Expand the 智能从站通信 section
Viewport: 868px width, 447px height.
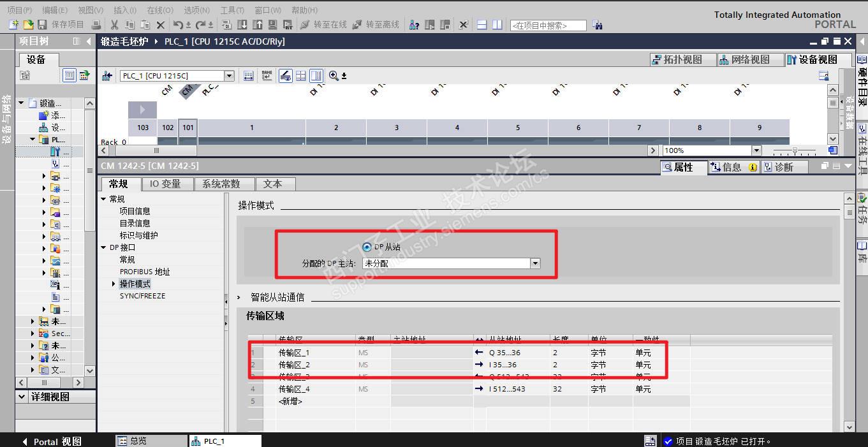click(x=240, y=297)
